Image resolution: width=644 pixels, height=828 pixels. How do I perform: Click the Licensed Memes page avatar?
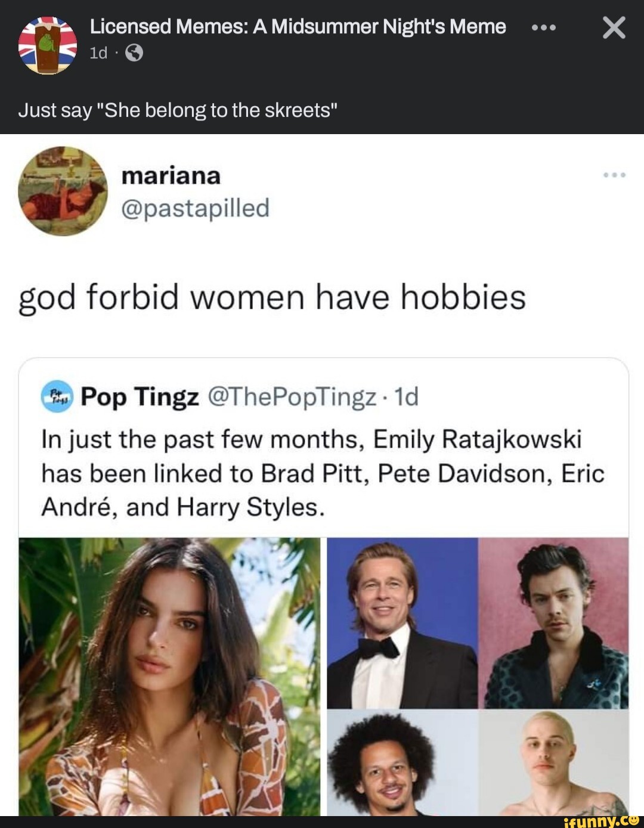tap(48, 45)
